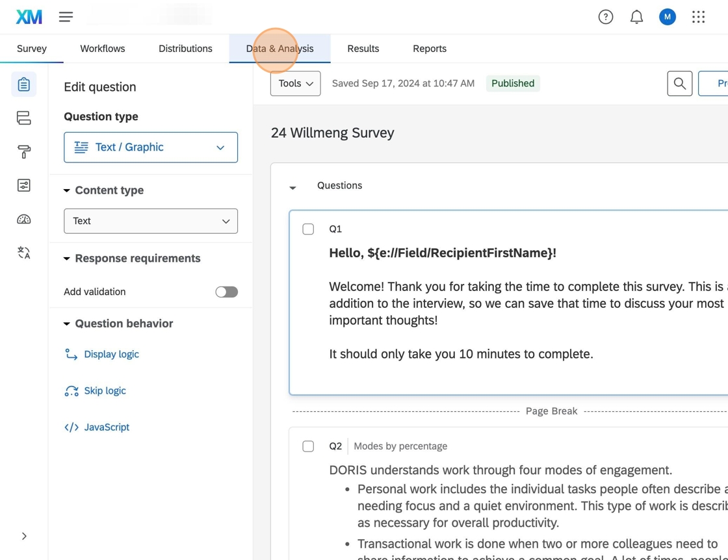Open the Help question mark icon

605,17
